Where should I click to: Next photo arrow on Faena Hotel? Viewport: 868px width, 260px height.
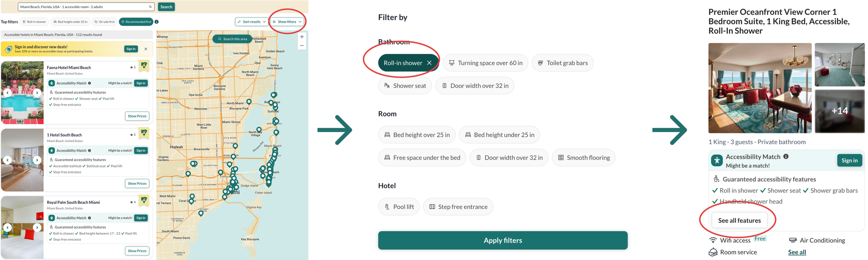[x=37, y=93]
